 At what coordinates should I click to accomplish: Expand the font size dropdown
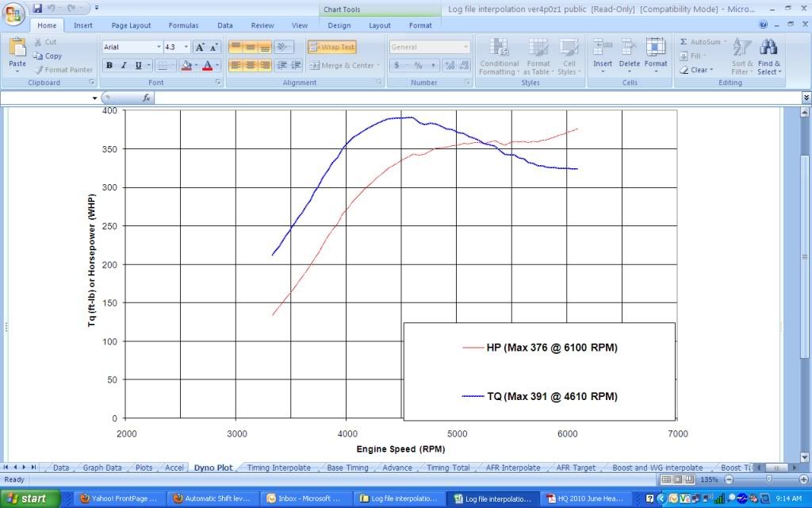[x=186, y=48]
